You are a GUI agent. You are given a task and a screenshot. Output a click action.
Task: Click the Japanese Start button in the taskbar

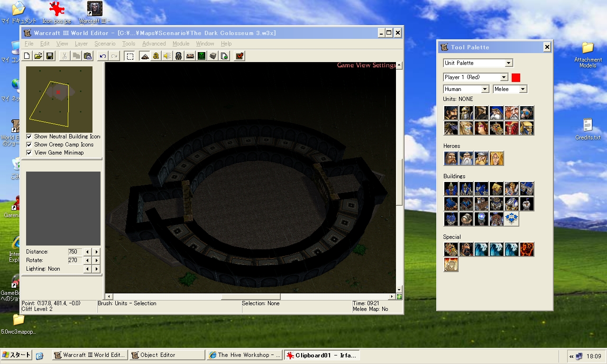[17, 355]
